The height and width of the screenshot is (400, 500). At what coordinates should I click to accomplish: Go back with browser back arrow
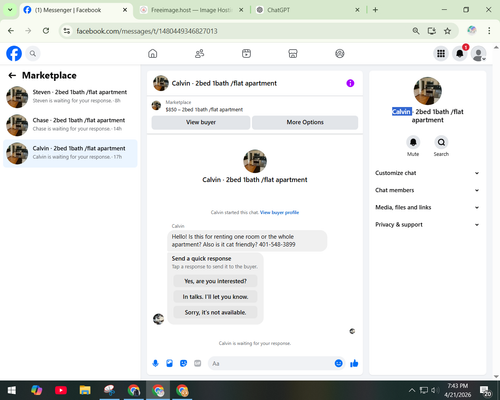coord(11,31)
